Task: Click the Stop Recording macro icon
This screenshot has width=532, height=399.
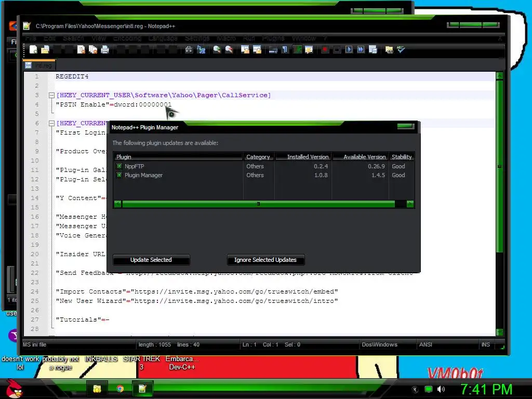Action: click(x=337, y=49)
